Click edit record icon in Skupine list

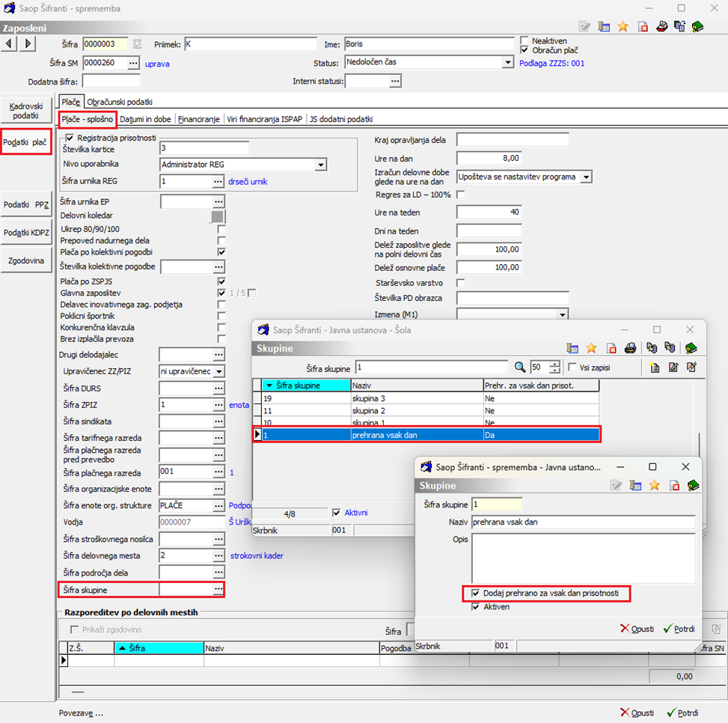tap(673, 367)
